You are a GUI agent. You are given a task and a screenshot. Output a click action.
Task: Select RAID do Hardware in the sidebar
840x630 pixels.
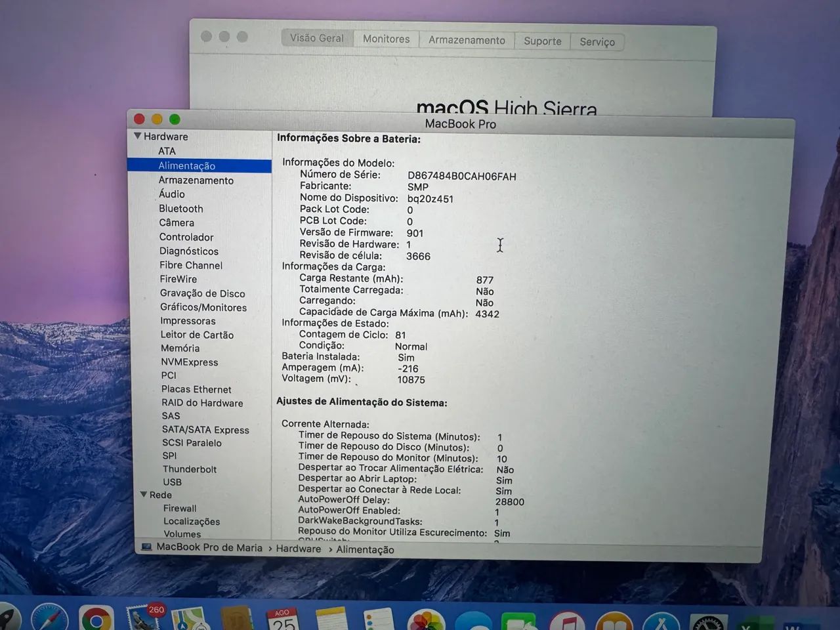[202, 403]
